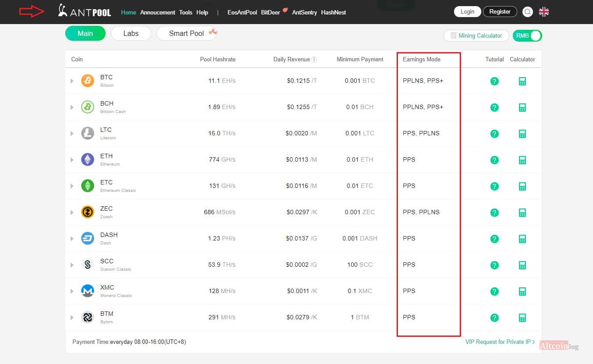Switch to the Labs tab
593x364 pixels.
click(x=131, y=33)
